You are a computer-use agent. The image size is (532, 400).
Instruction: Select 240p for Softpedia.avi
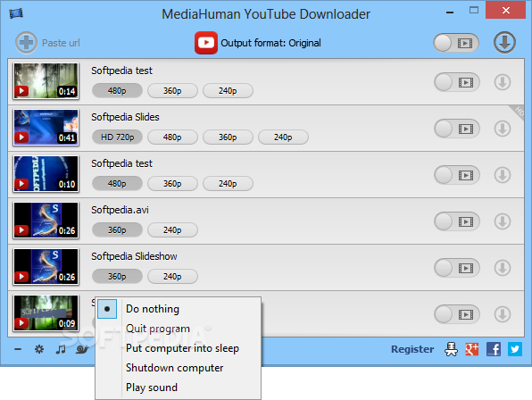point(172,230)
